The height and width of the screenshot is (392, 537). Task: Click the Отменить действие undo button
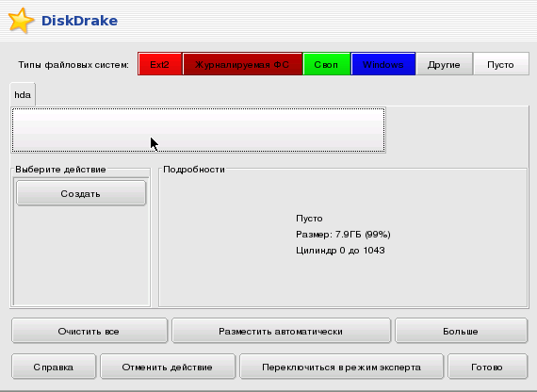click(x=168, y=367)
